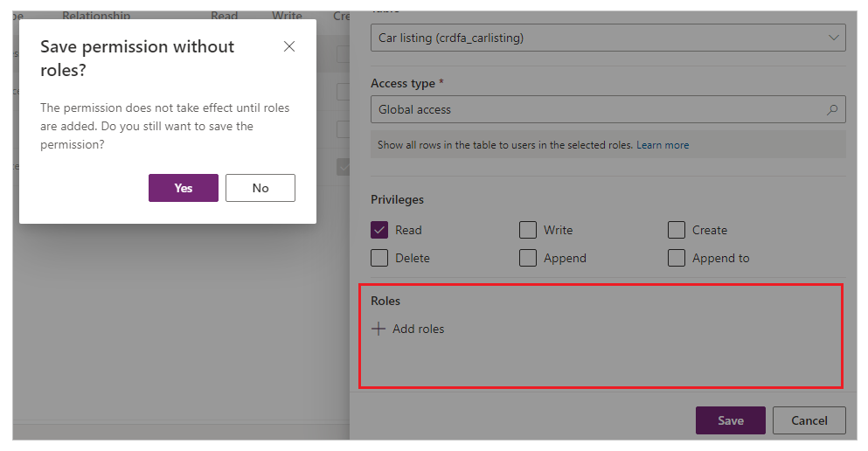
Task: Uncheck the Read privilege checkbox
Action: tap(379, 231)
